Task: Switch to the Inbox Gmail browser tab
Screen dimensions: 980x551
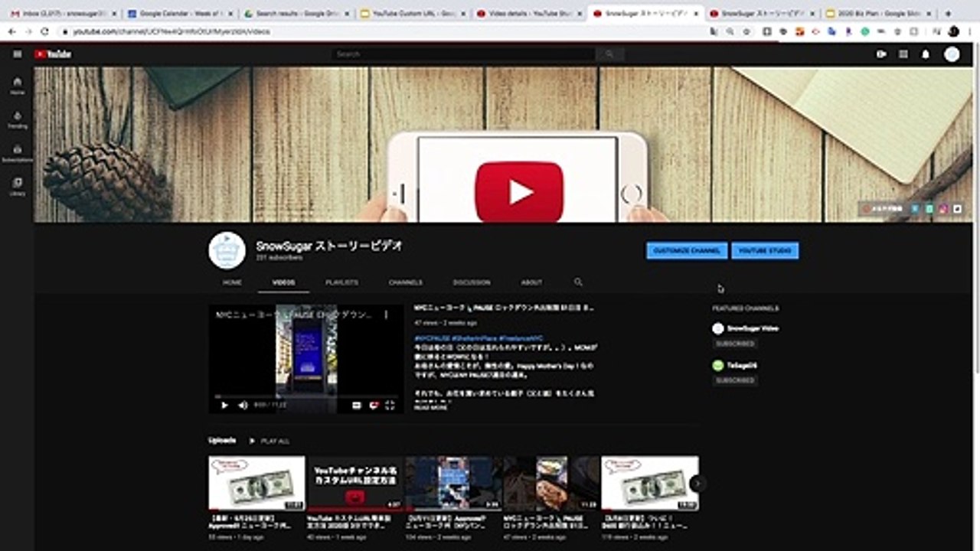Action: (x=64, y=13)
